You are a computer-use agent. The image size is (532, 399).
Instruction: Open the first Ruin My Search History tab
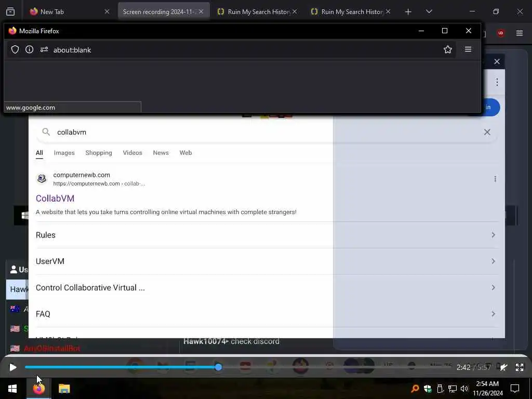tap(258, 11)
